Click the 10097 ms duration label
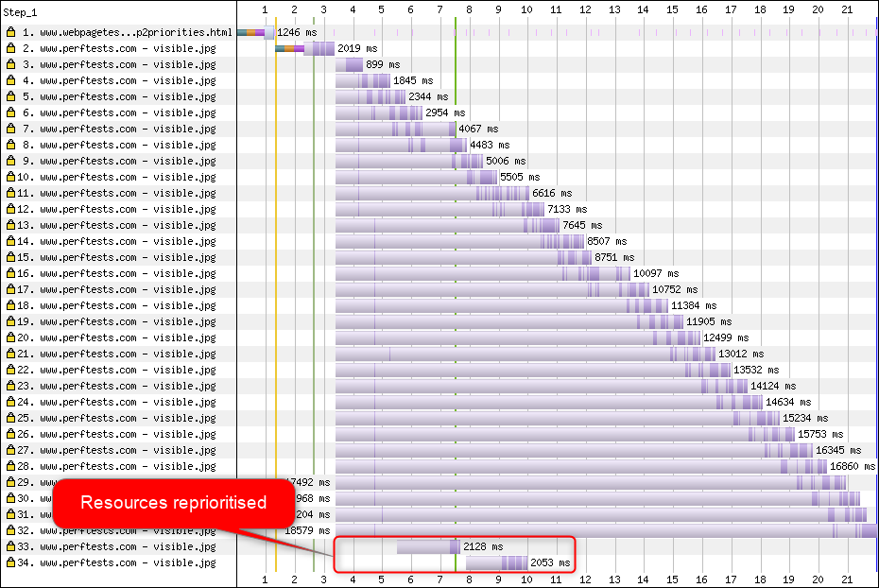 [x=656, y=273]
